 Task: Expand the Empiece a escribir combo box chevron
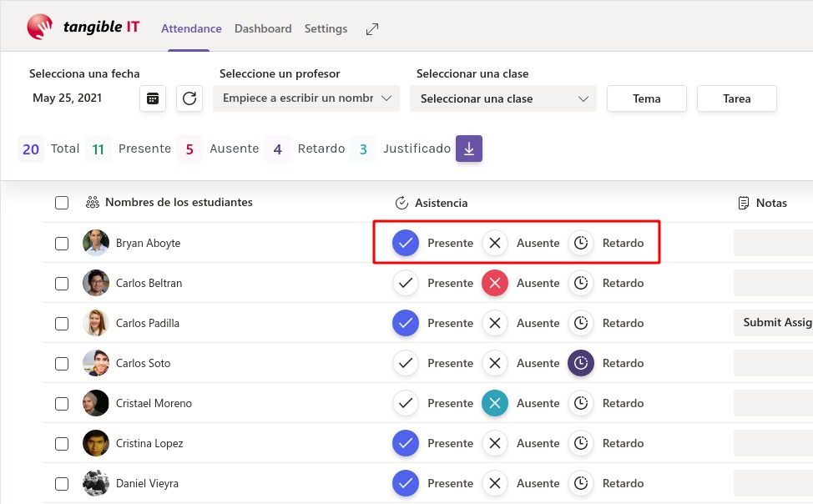tap(386, 98)
